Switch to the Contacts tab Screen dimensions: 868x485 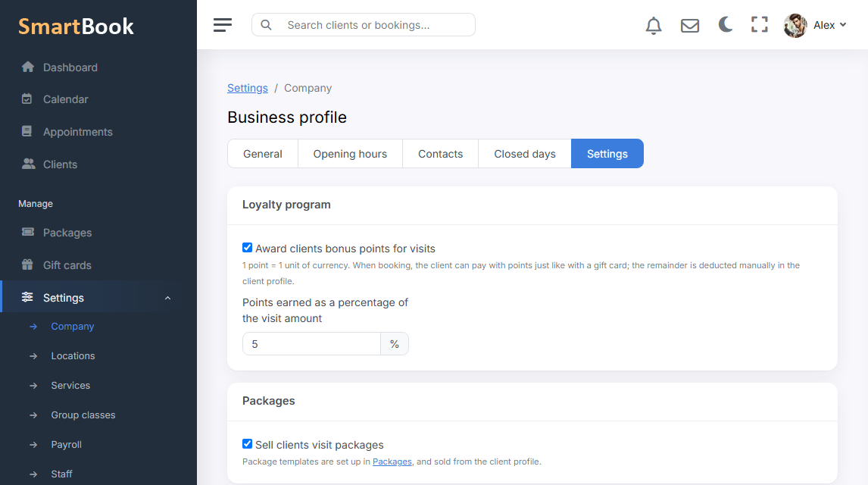[441, 153]
